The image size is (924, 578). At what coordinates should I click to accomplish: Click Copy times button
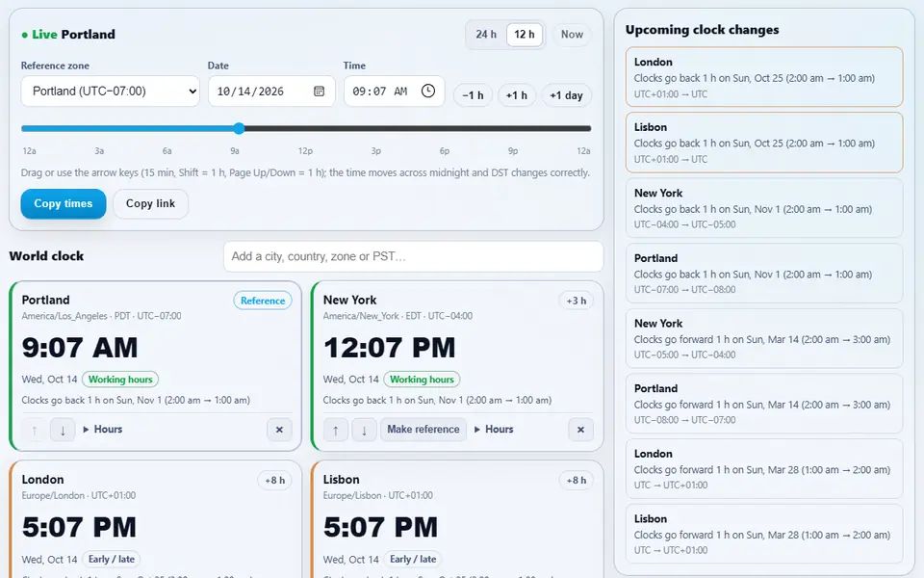tap(64, 203)
